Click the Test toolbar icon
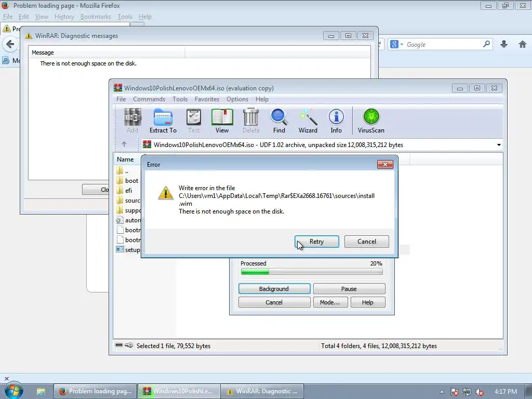The height and width of the screenshot is (399, 532). point(194,121)
